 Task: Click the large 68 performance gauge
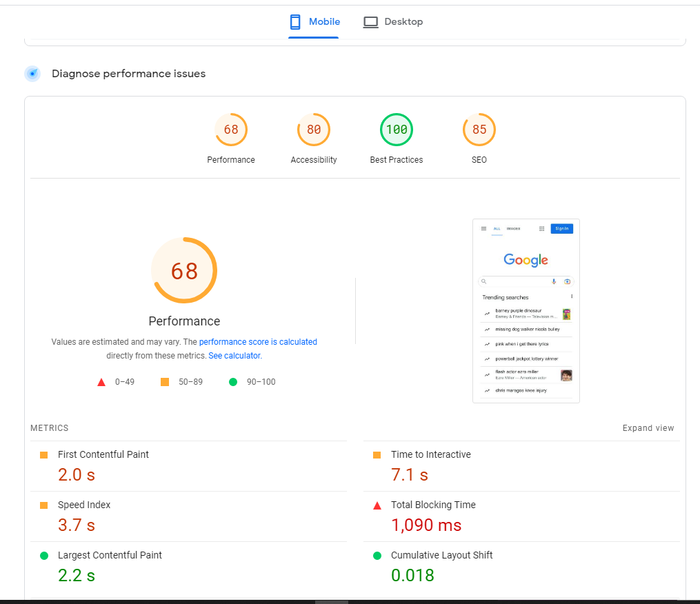(184, 270)
